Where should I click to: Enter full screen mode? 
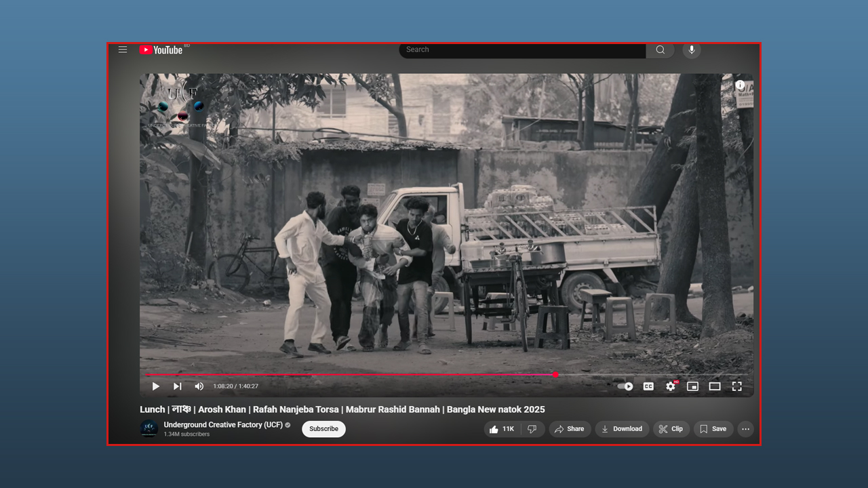click(x=737, y=386)
